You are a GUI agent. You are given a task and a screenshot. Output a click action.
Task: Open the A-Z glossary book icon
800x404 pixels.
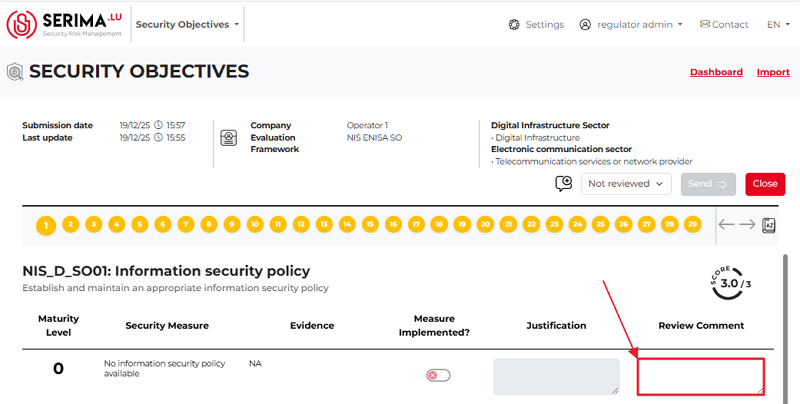[769, 225]
